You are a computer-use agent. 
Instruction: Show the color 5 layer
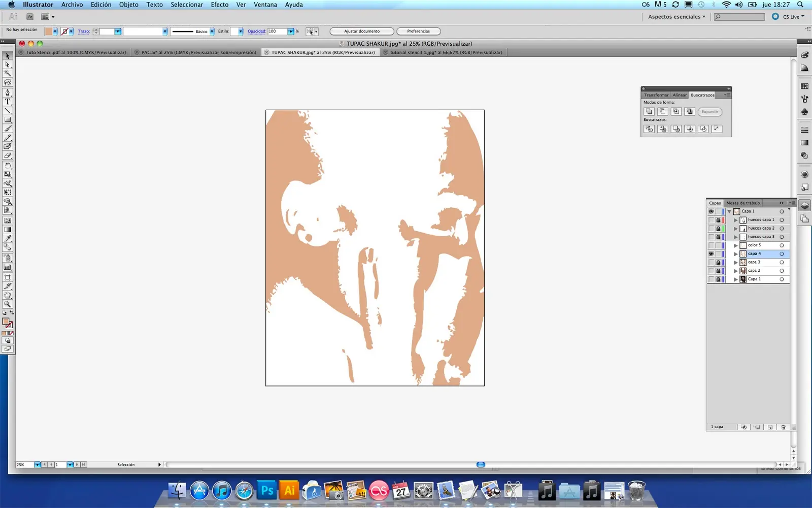point(711,245)
